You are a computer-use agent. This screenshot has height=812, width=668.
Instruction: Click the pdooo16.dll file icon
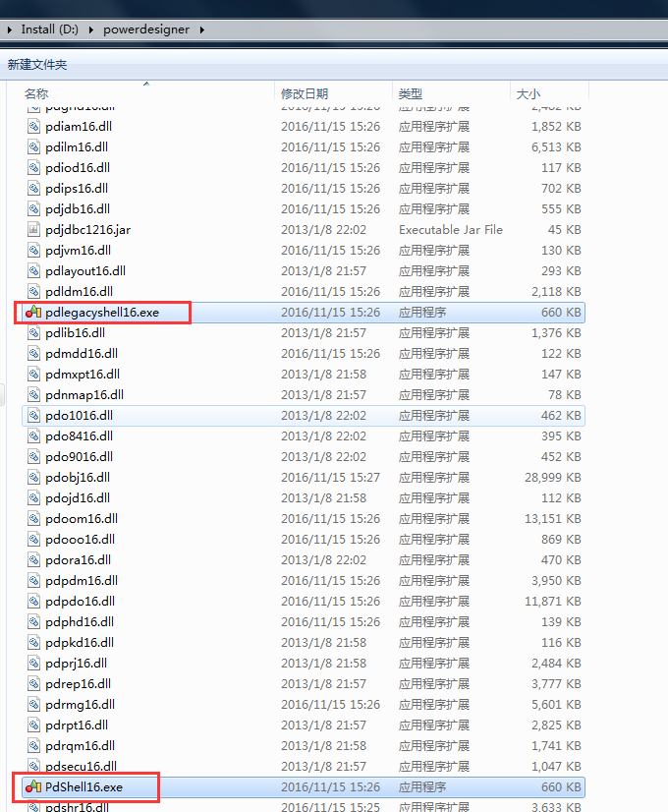pyautogui.click(x=33, y=540)
